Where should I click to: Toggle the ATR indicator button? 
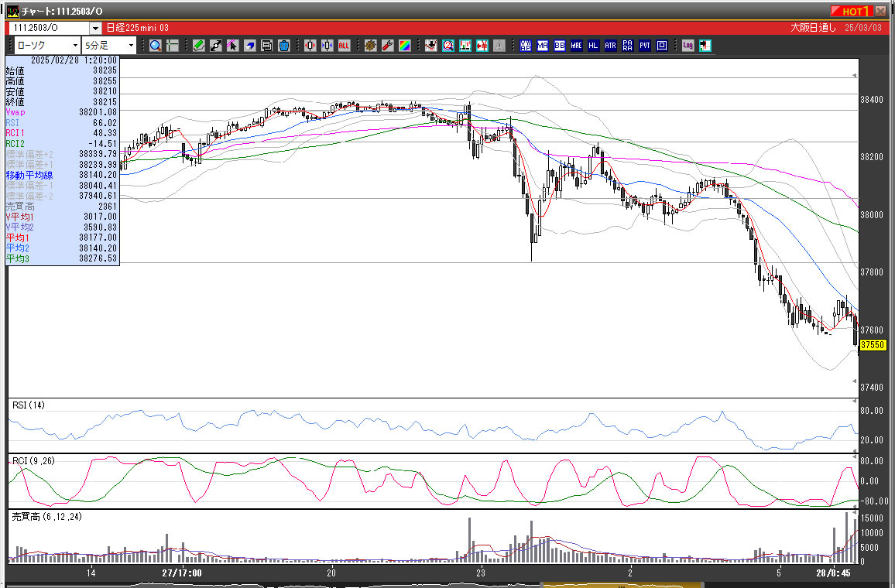coord(611,46)
